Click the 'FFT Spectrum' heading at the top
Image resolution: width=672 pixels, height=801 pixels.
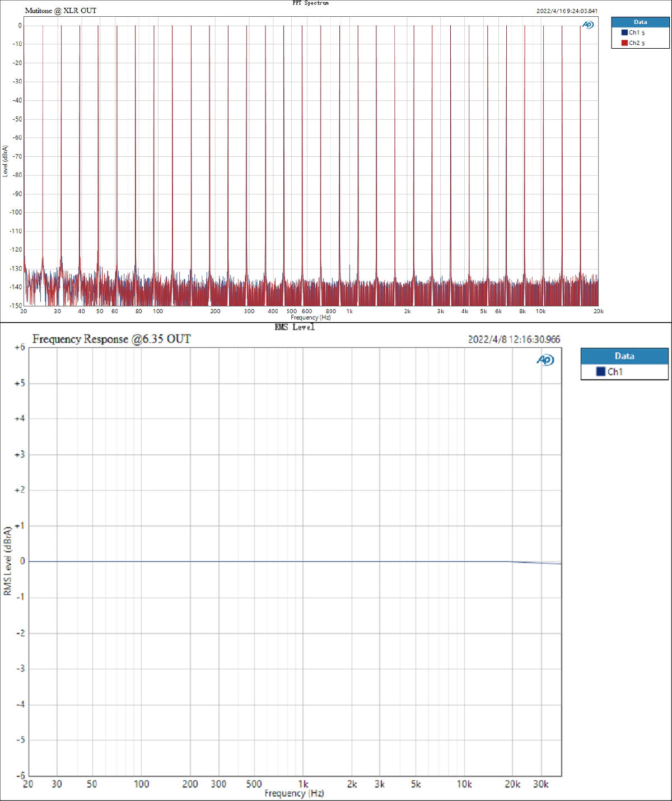310,3
